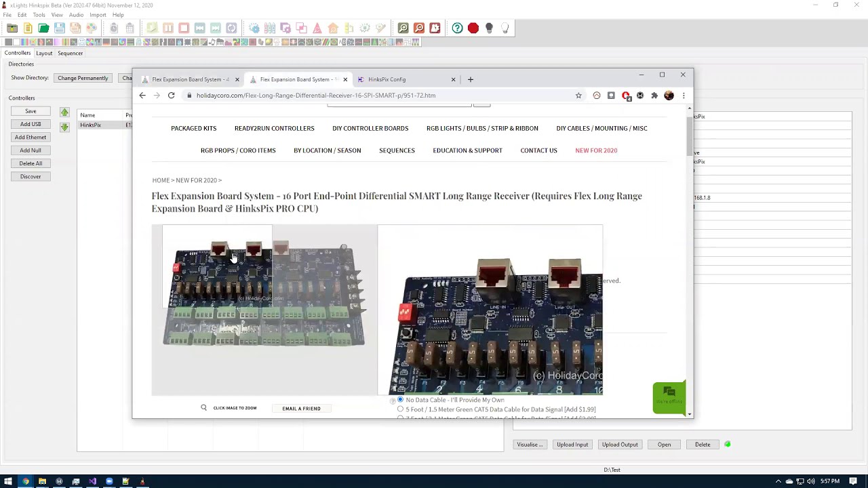Click the house preview icon in xLights toolbar
868x488 pixels.
click(333, 28)
